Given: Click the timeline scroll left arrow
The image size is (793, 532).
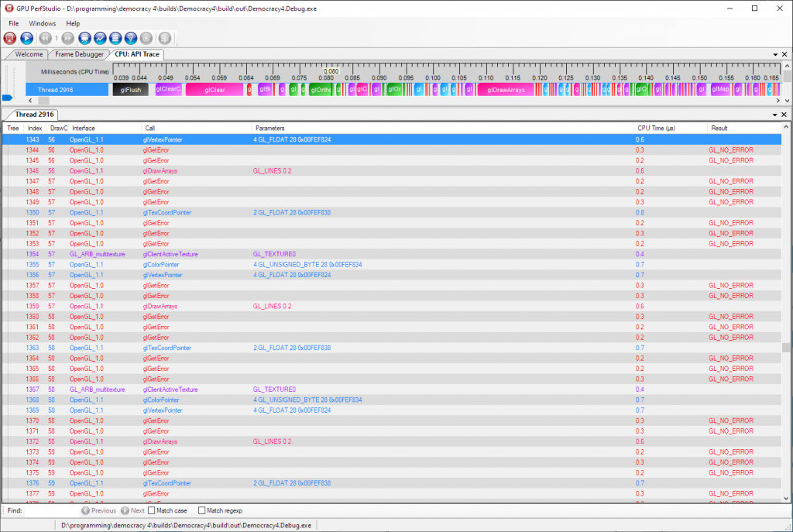Looking at the screenshot, I should click(x=30, y=101).
